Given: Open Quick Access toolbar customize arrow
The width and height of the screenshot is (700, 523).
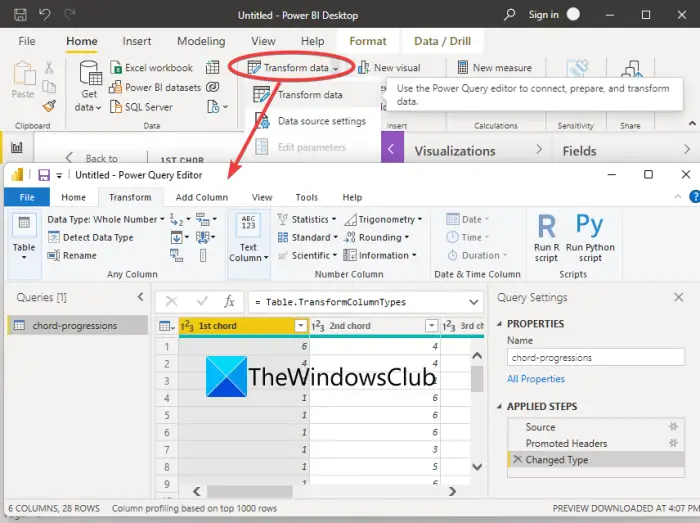Looking at the screenshot, I should click(59, 175).
